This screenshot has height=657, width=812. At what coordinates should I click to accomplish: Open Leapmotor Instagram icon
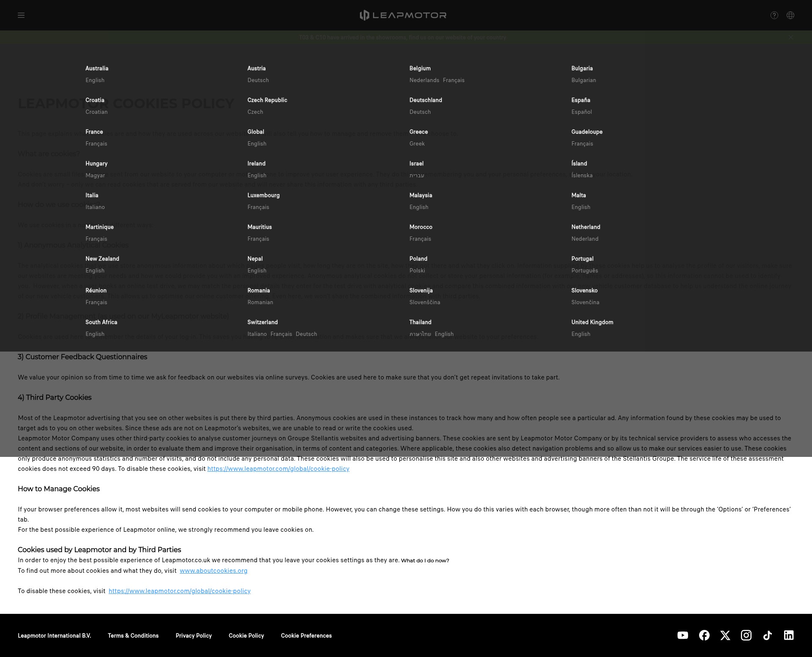click(746, 635)
